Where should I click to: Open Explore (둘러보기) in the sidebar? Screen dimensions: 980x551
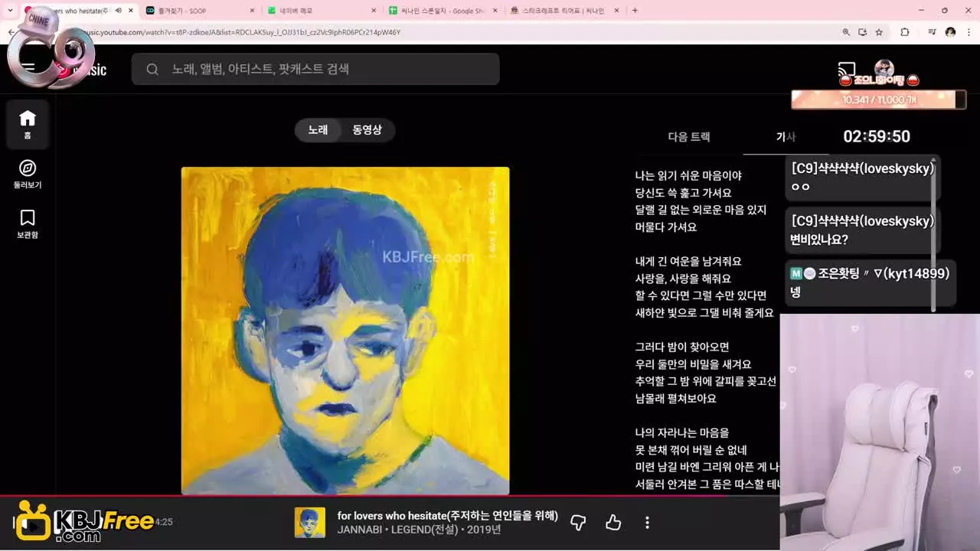(28, 174)
